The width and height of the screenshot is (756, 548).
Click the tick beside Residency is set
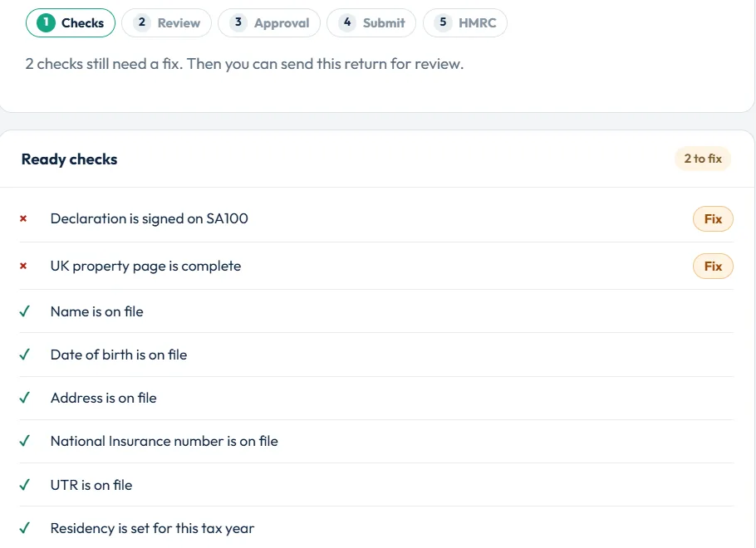[x=25, y=528]
